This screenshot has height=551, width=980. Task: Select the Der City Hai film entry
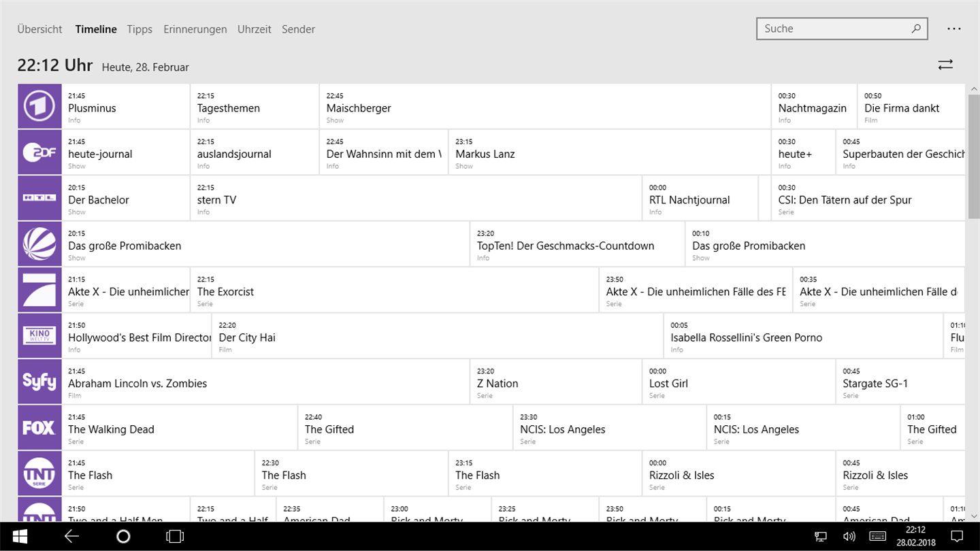(437, 337)
